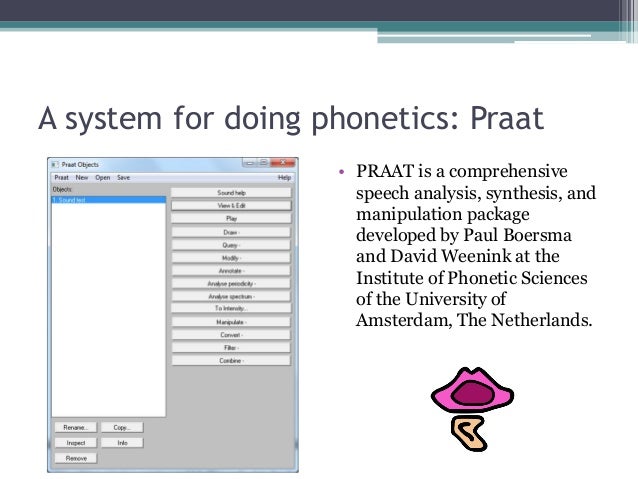Click the Praat lips and ear logo
The width and height of the screenshot is (638, 479).
pos(472,409)
